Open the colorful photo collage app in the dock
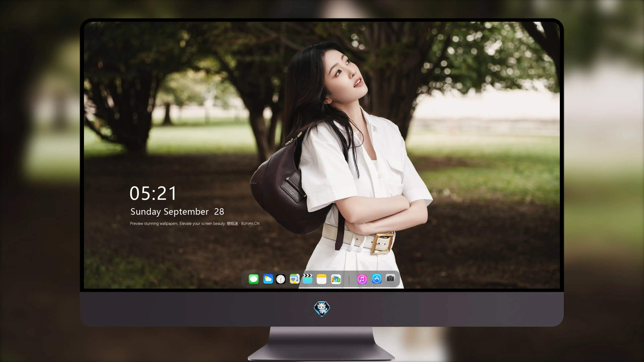 [336, 279]
